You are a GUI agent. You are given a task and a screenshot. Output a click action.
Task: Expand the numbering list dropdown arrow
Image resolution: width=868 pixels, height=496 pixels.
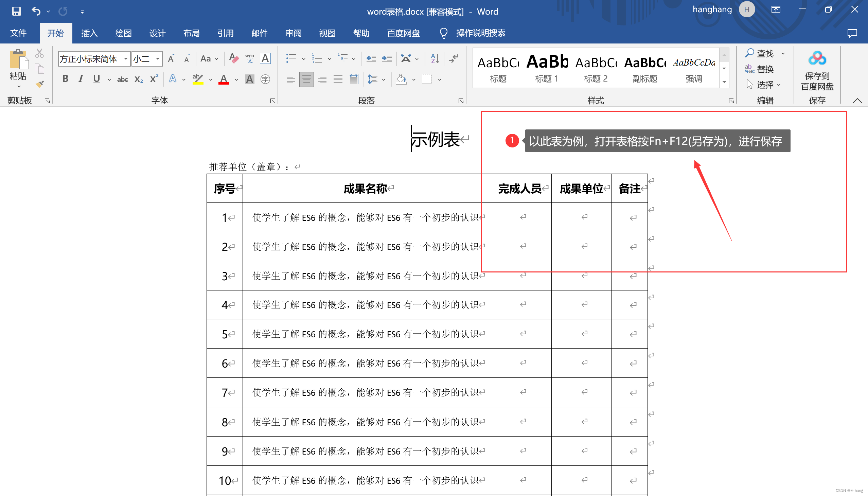[330, 59]
